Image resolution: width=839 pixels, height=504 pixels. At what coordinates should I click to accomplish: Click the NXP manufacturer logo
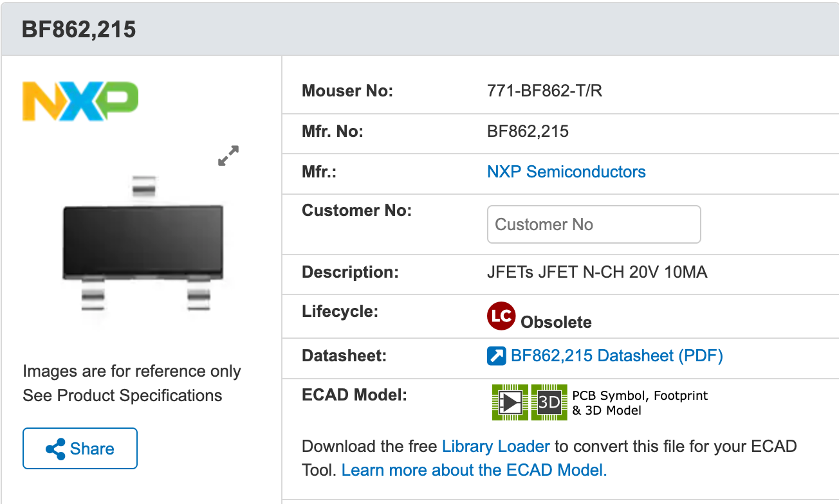click(80, 101)
